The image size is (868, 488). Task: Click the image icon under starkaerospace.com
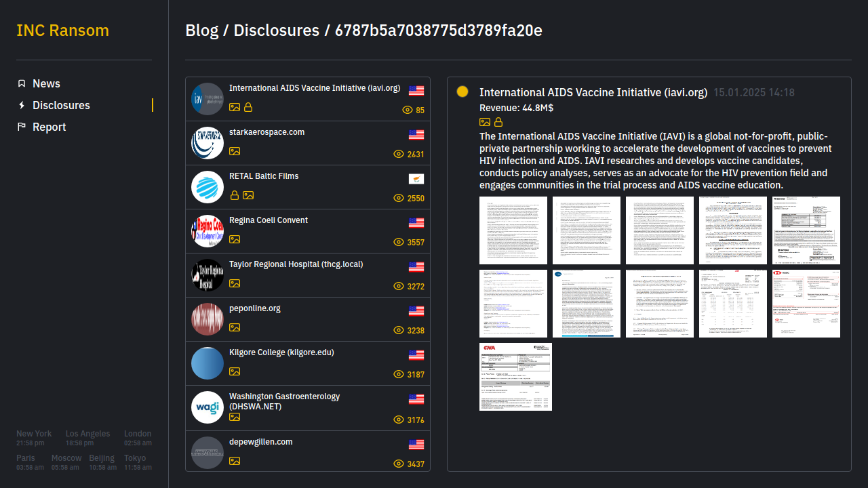(x=235, y=151)
